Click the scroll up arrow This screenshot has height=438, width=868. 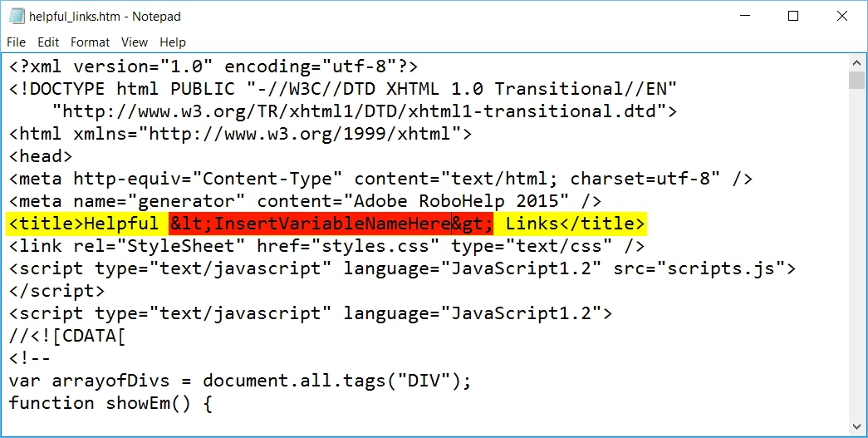click(x=857, y=64)
